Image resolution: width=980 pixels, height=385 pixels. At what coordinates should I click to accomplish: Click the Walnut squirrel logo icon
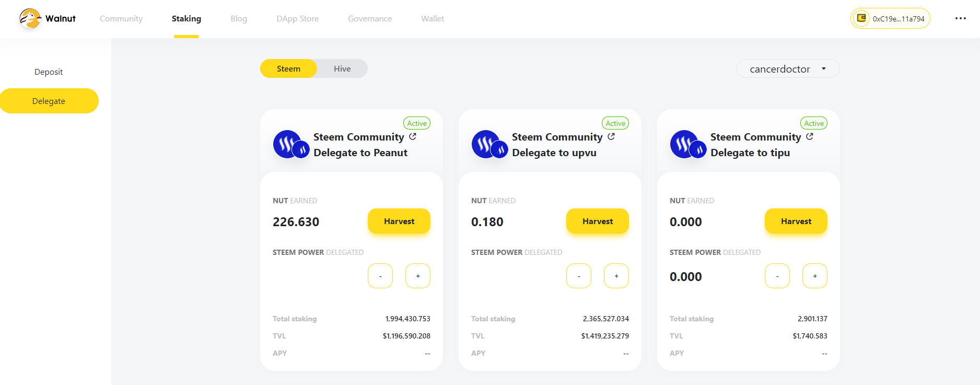pos(30,18)
